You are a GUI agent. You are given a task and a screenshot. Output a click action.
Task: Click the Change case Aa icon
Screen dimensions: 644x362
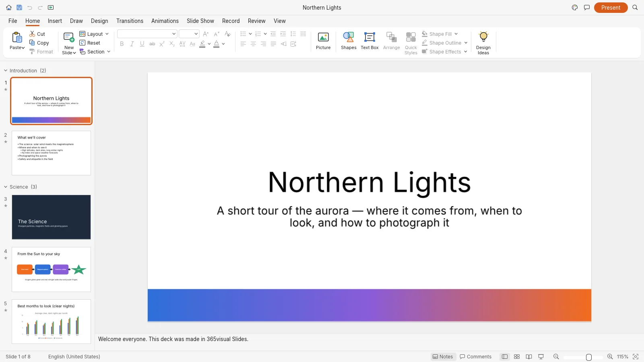pyautogui.click(x=192, y=44)
